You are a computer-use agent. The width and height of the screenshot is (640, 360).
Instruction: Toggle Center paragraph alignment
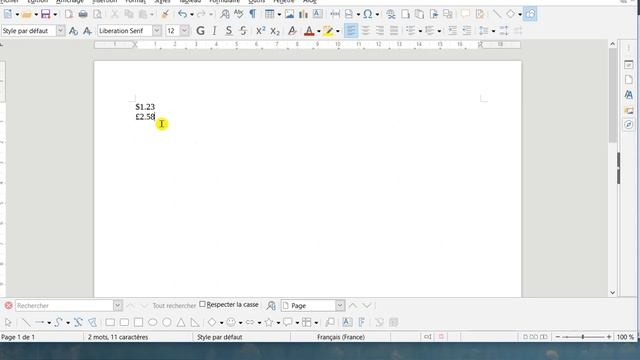coord(365,31)
